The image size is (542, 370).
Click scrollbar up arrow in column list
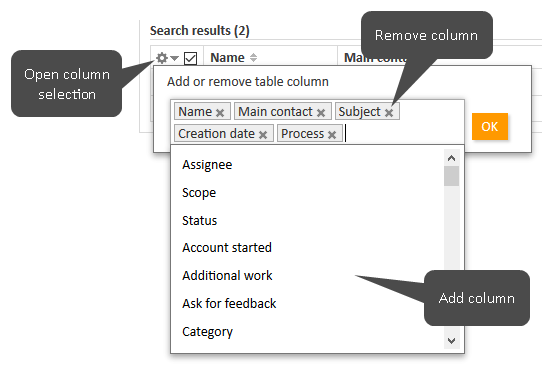[x=451, y=158]
